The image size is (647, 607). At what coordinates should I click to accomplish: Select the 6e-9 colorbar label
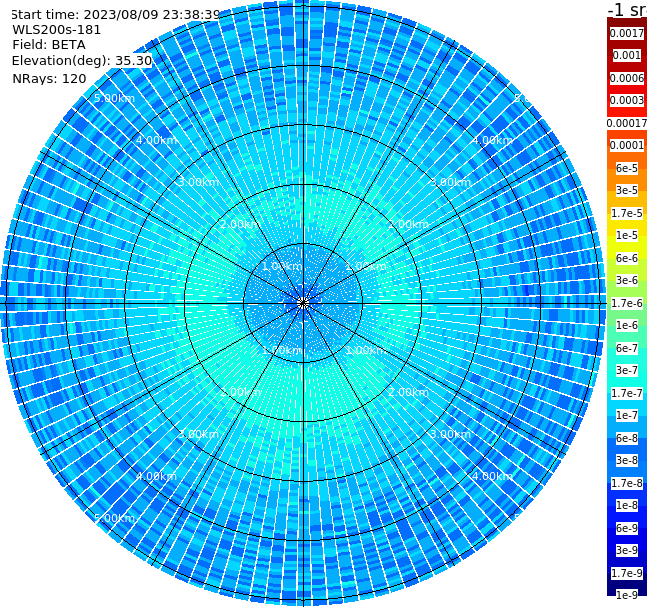627,528
